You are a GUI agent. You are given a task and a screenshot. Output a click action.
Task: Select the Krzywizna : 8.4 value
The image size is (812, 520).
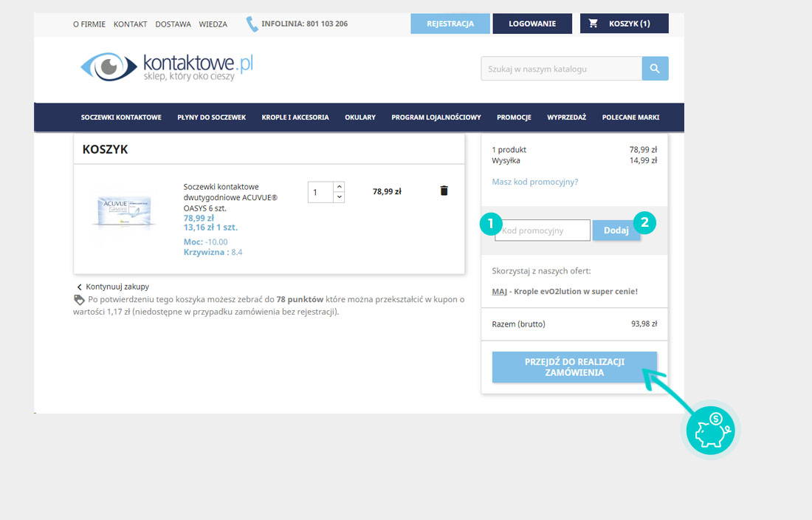(213, 252)
